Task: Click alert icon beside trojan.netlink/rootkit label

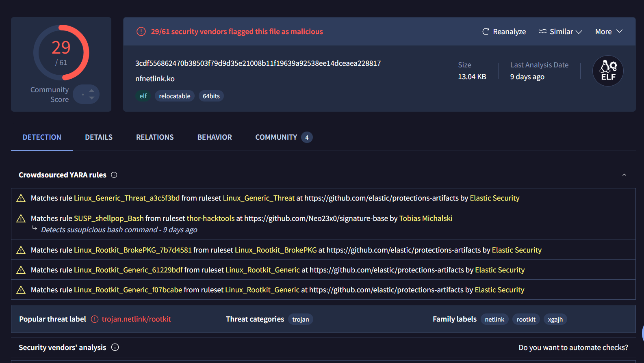Action: [x=95, y=319]
